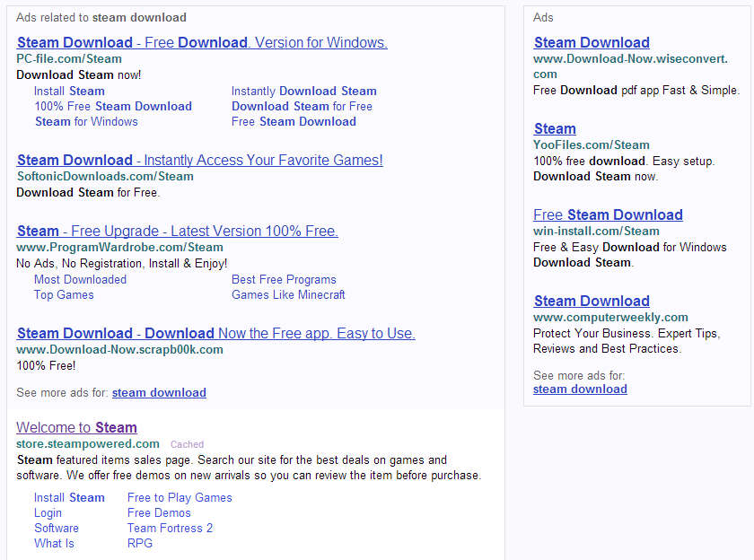Click 'Install Steam' under the Welcome to Steam result
This screenshot has height=560, width=754.
coord(69,497)
